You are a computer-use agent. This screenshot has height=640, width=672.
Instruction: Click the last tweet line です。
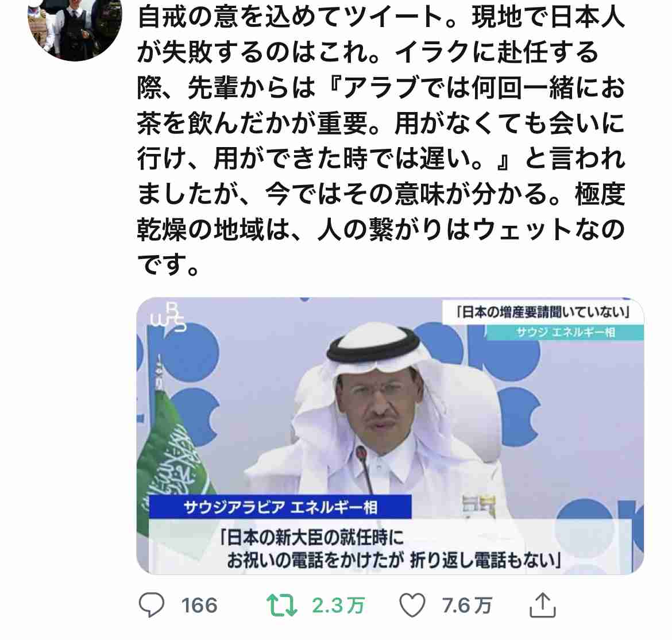point(168,264)
